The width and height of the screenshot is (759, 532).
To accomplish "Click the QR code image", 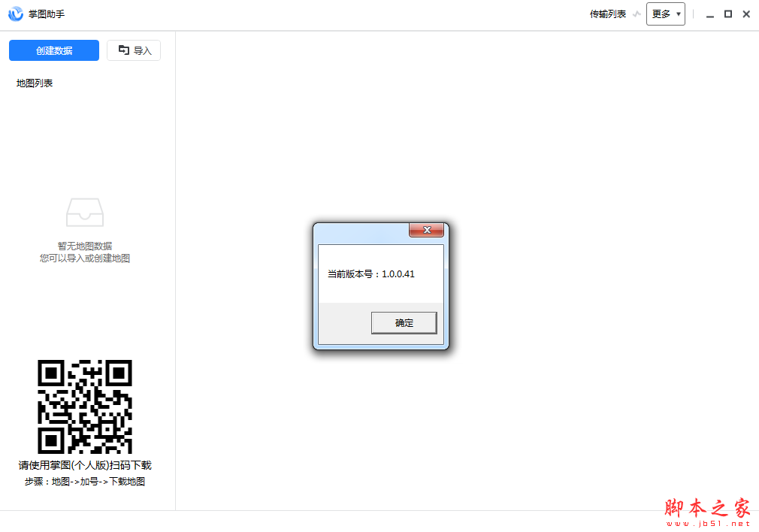I will [85, 407].
